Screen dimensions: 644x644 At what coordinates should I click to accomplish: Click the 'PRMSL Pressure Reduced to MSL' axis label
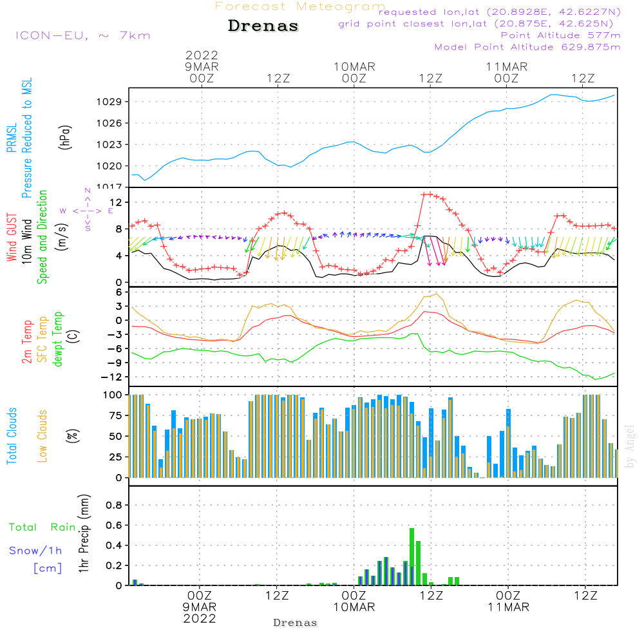point(19,138)
